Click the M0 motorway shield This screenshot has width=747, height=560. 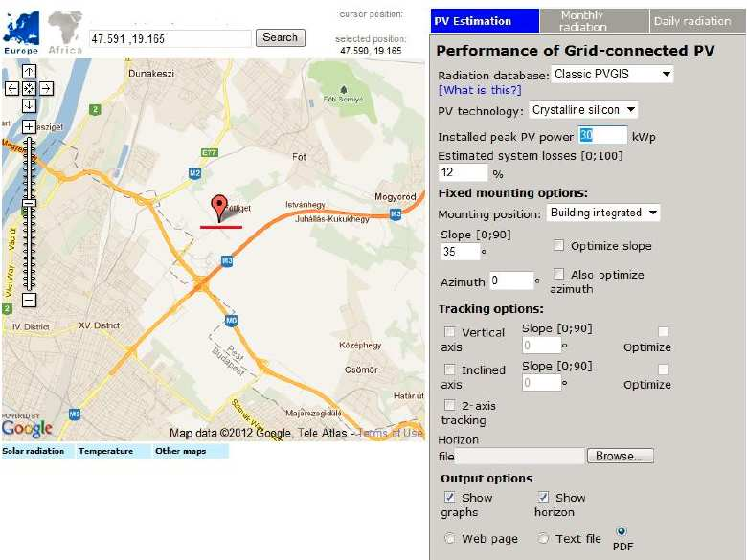pyautogui.click(x=231, y=321)
